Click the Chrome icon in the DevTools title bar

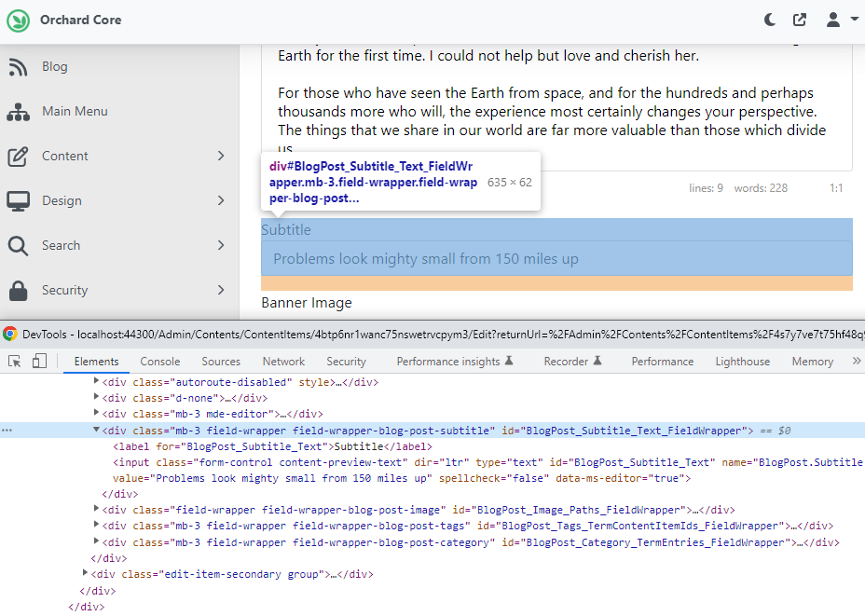10,335
